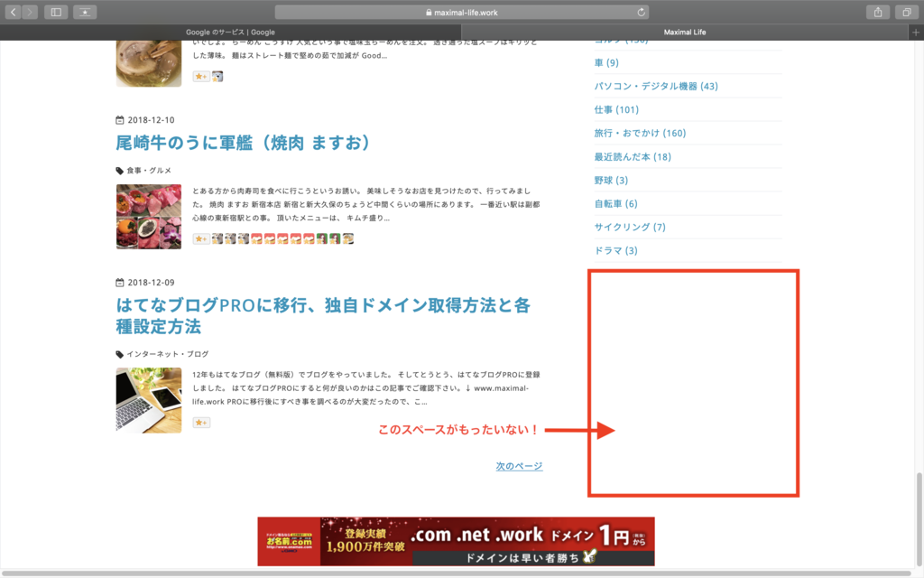
Task: Open article はてなブログPROに移行 title
Action: (324, 315)
